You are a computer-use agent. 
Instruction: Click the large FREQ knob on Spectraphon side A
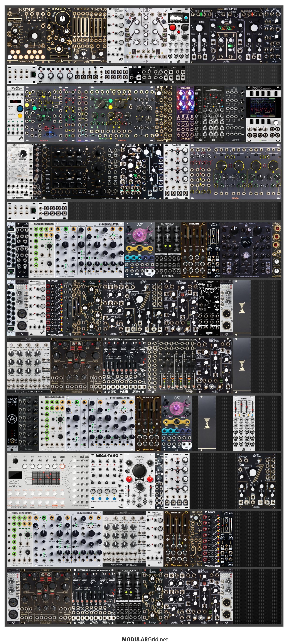[x=200, y=28]
